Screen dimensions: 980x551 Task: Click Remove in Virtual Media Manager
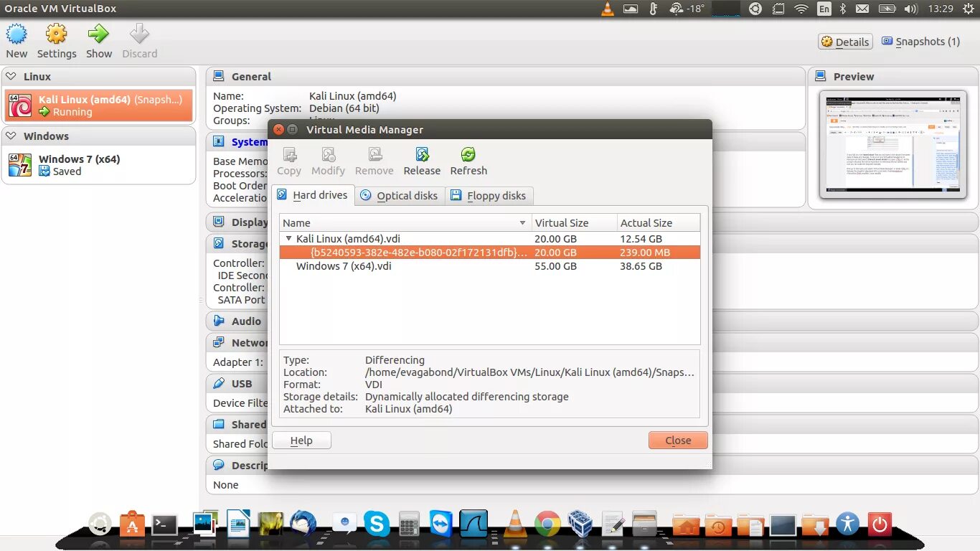click(x=374, y=161)
